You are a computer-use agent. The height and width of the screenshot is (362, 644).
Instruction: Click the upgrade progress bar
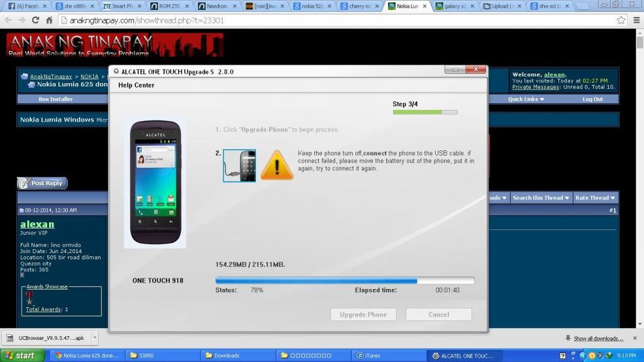click(x=345, y=281)
